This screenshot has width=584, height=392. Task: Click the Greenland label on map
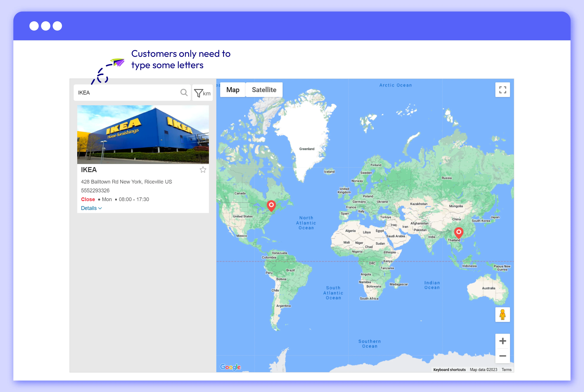tap(307, 149)
